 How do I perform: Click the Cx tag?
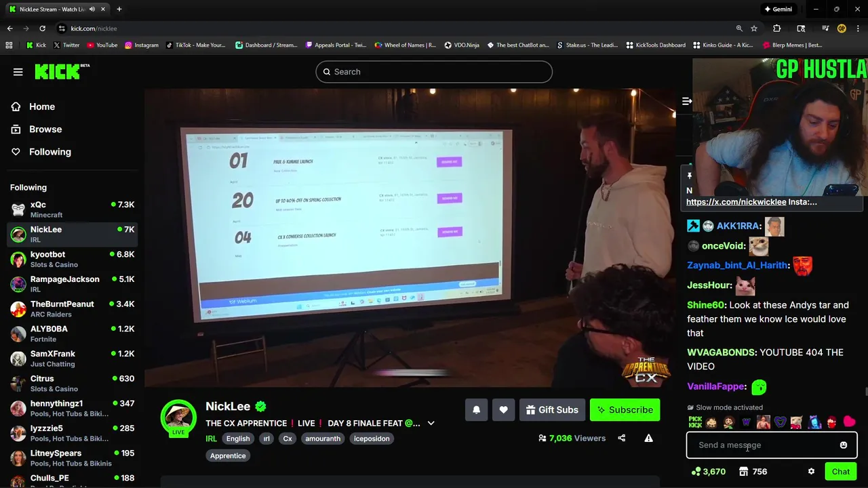click(x=288, y=439)
